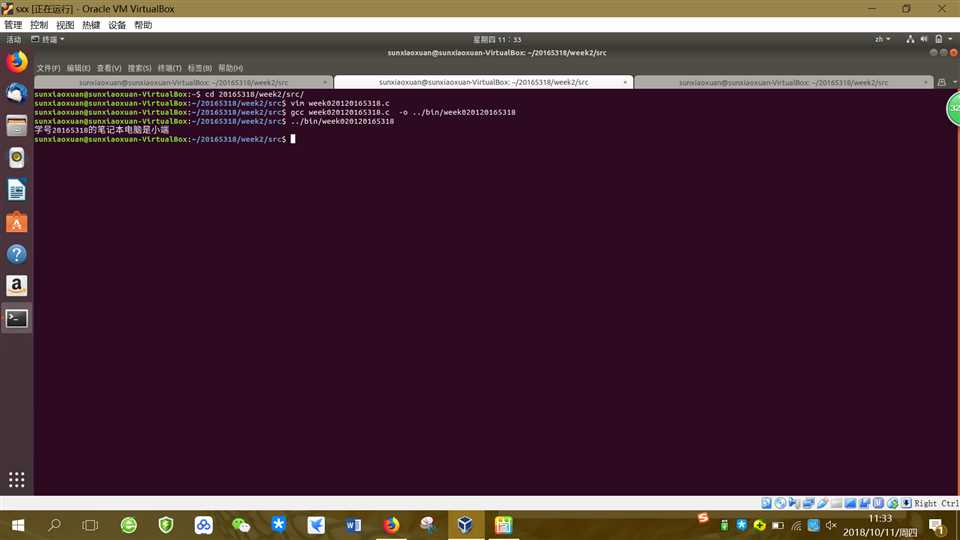Open Windows clock showing 2018/10/11
The image size is (960, 540).
point(880,525)
